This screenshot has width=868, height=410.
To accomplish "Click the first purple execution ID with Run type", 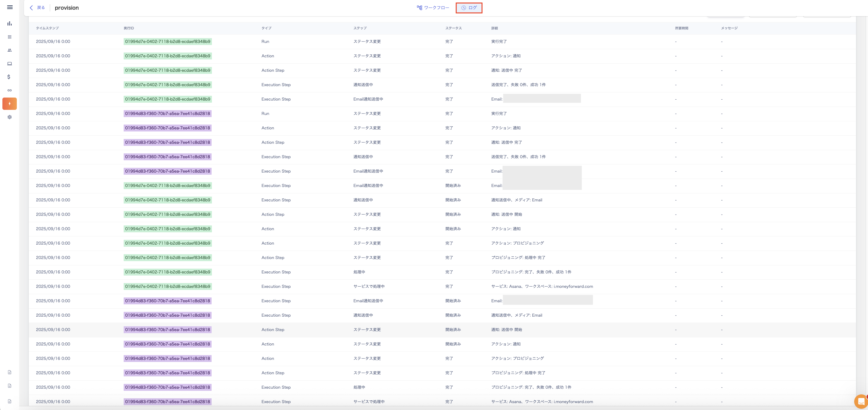I will 167,113.
